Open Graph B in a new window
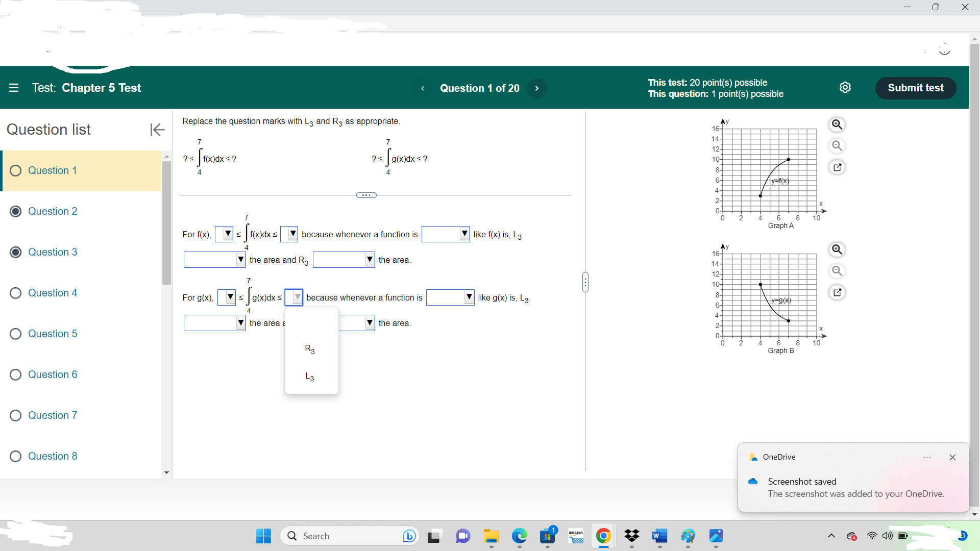The height and width of the screenshot is (551, 980). [x=837, y=292]
